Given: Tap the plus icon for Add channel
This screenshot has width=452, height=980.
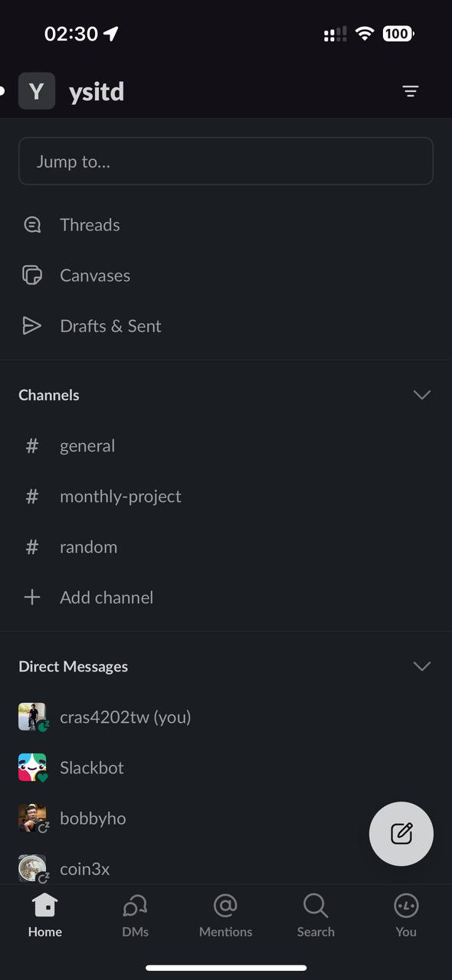Looking at the screenshot, I should [32, 597].
